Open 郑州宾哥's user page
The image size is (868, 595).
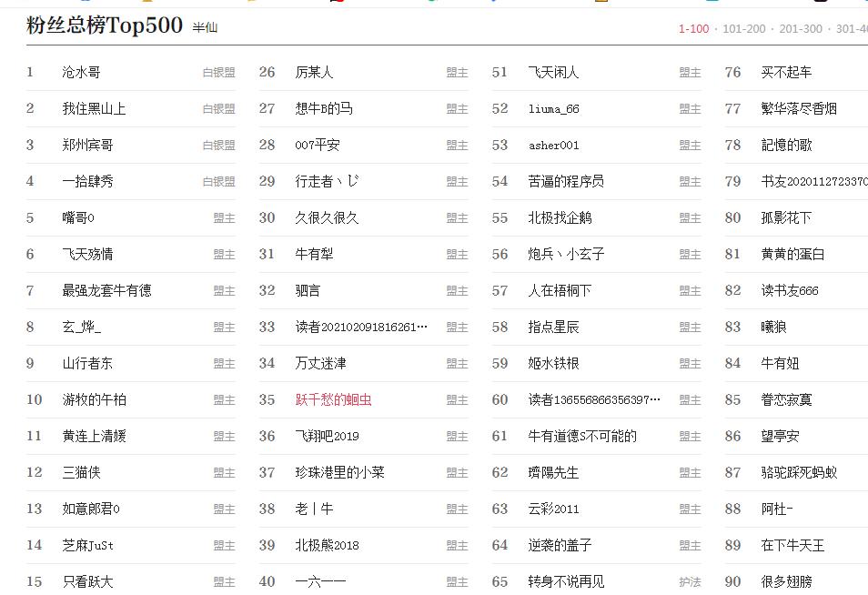[87, 146]
